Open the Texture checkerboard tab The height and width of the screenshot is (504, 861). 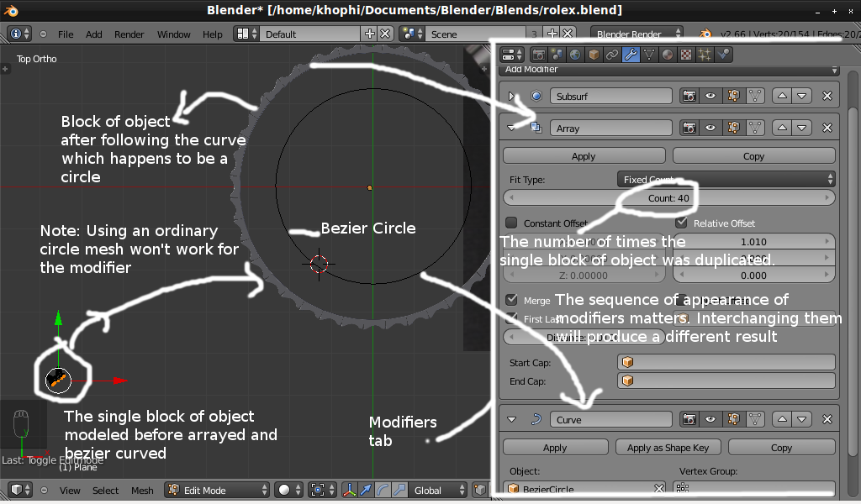[x=686, y=55]
